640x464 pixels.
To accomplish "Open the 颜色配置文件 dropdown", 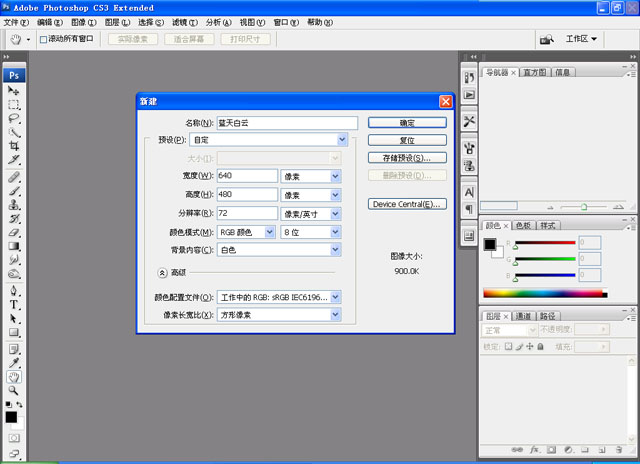I will [x=336, y=297].
